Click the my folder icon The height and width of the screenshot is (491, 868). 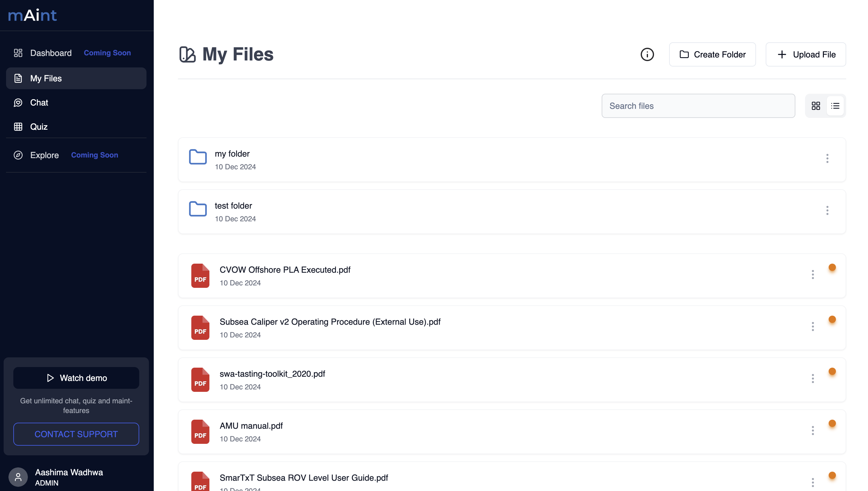tap(198, 157)
